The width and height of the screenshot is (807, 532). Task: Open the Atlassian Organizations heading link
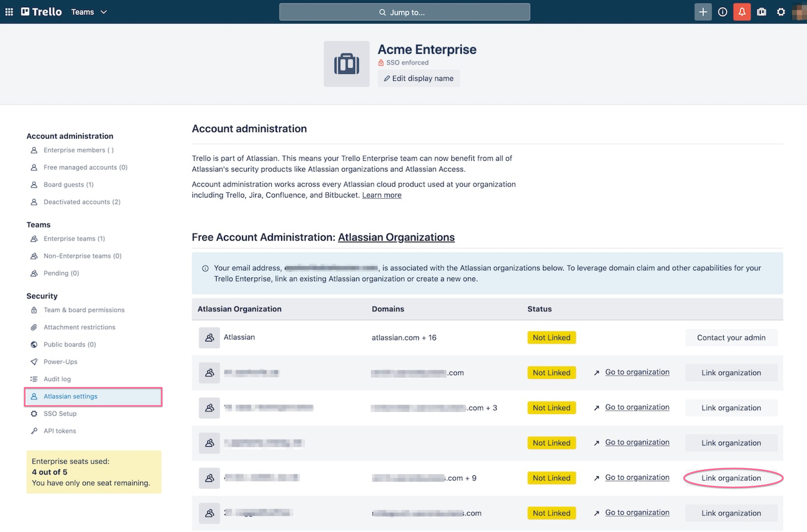[396, 237]
